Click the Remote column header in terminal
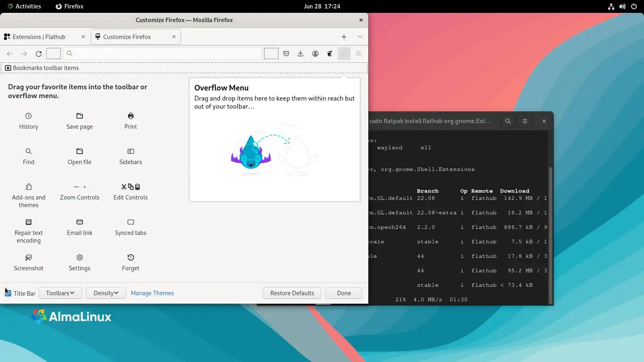 click(482, 191)
